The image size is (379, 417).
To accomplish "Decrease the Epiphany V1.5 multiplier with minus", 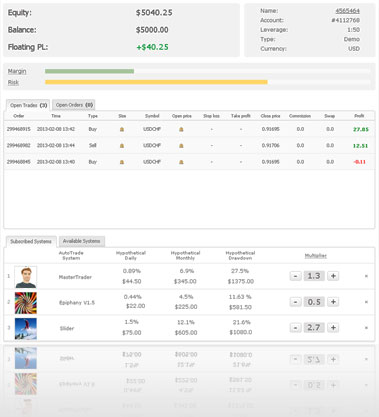I will [x=295, y=302].
